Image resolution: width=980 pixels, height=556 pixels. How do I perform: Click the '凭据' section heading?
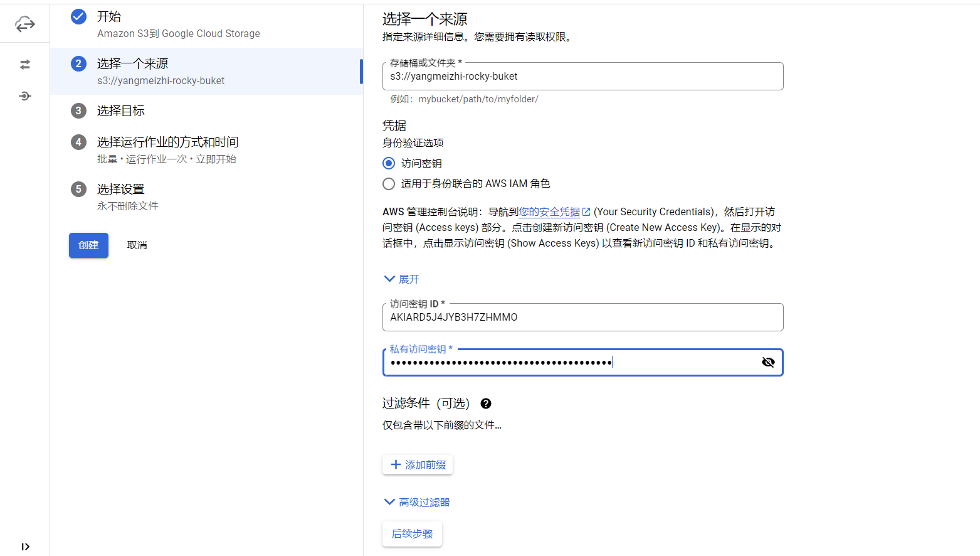[x=394, y=126]
